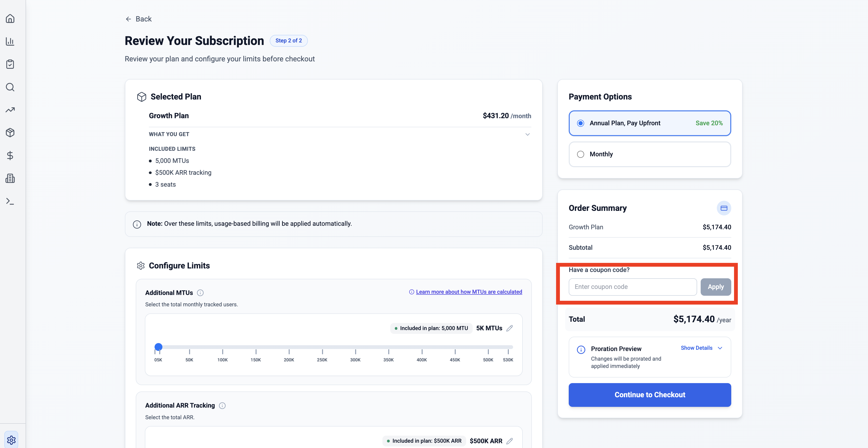This screenshot has width=868, height=448.
Task: Click the Subtotal row amount
Action: tap(717, 248)
